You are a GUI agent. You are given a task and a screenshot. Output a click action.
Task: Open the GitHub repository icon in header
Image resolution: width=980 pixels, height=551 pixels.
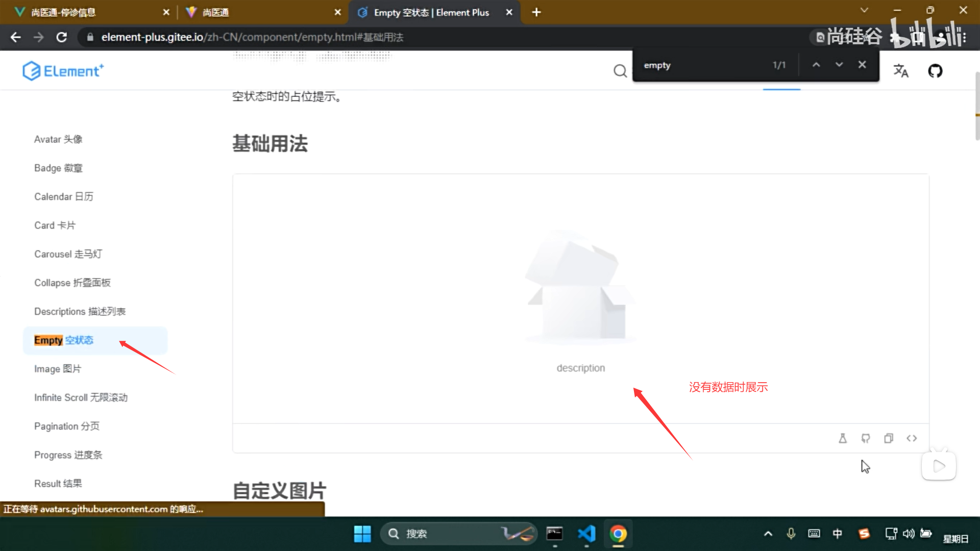(935, 71)
